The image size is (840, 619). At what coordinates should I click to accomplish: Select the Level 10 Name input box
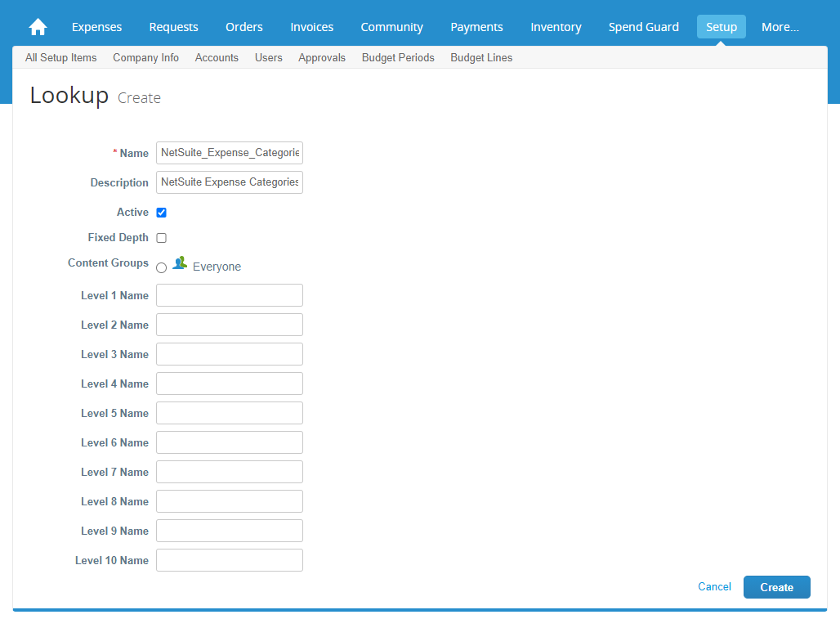coord(229,560)
